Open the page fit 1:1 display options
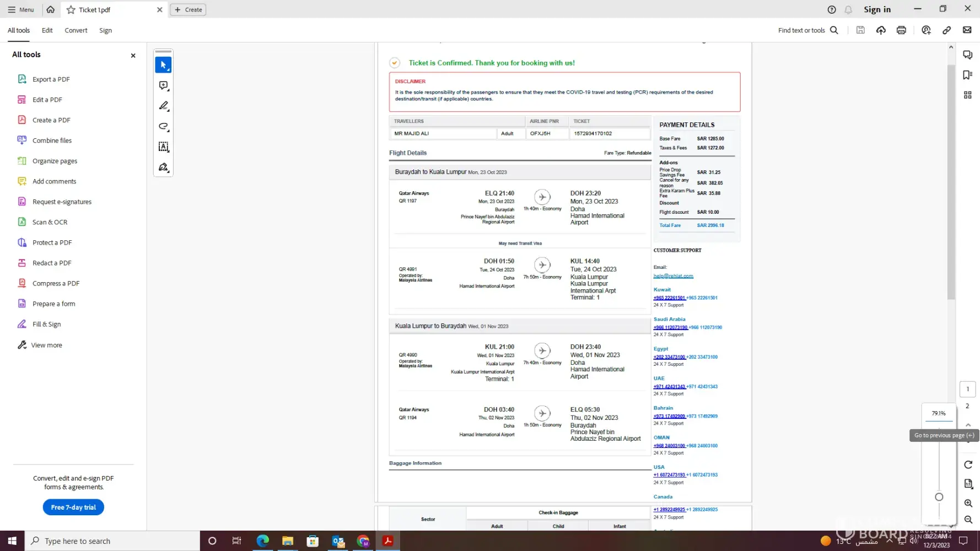 point(968,484)
